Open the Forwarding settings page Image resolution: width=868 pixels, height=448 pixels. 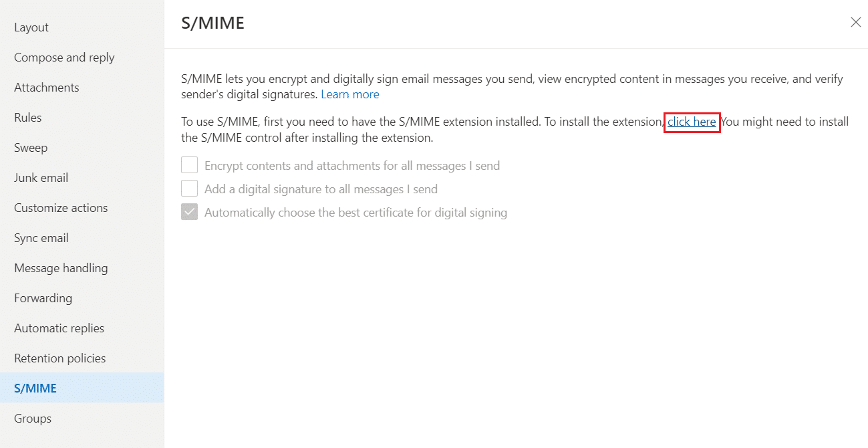tap(43, 298)
